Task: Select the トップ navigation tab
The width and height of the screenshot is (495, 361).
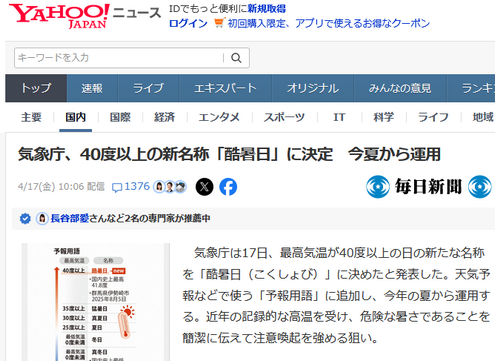Action: (36, 88)
